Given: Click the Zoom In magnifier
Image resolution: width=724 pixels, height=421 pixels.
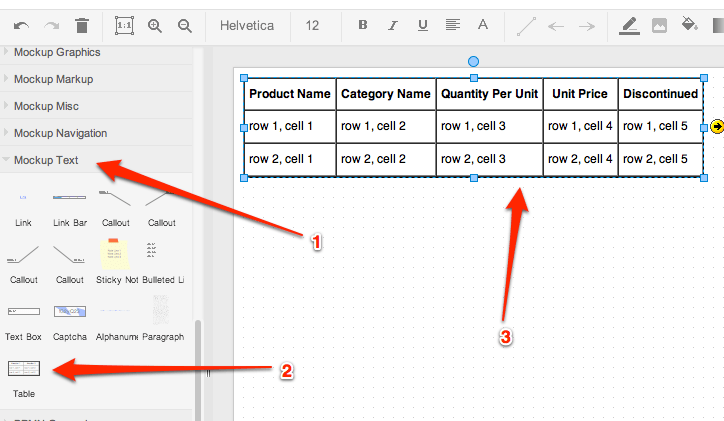Looking at the screenshot, I should tap(155, 26).
